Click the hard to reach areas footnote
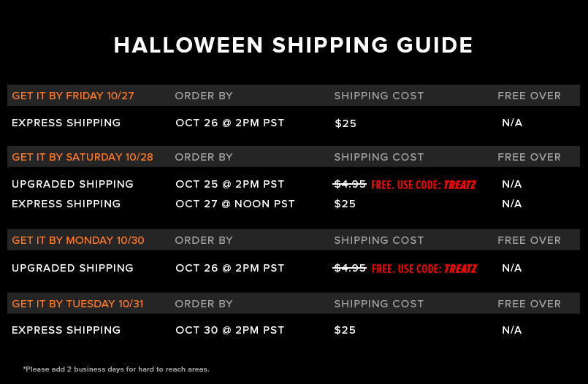Image resolution: width=588 pixels, height=384 pixels. [x=116, y=369]
